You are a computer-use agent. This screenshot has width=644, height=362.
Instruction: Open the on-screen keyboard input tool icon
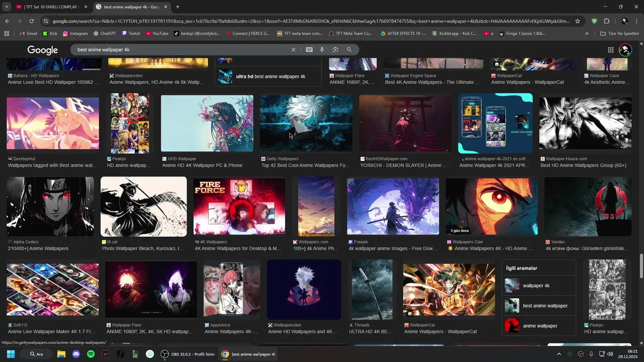(309, 50)
